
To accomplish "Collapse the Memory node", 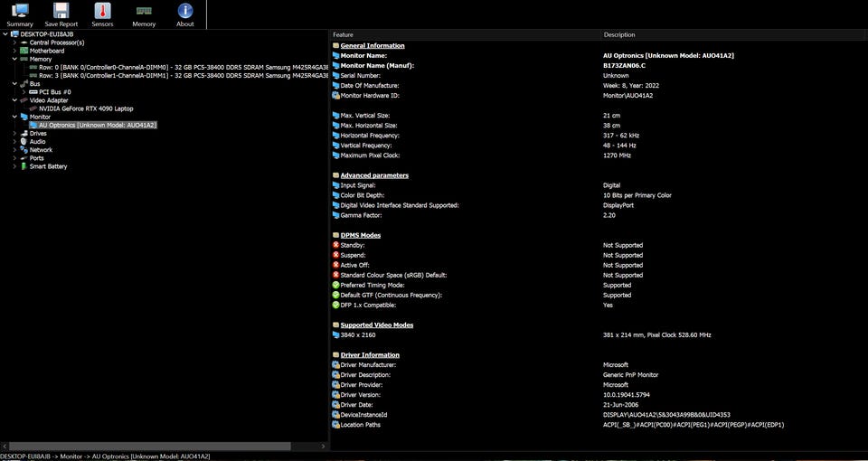I will (15, 60).
